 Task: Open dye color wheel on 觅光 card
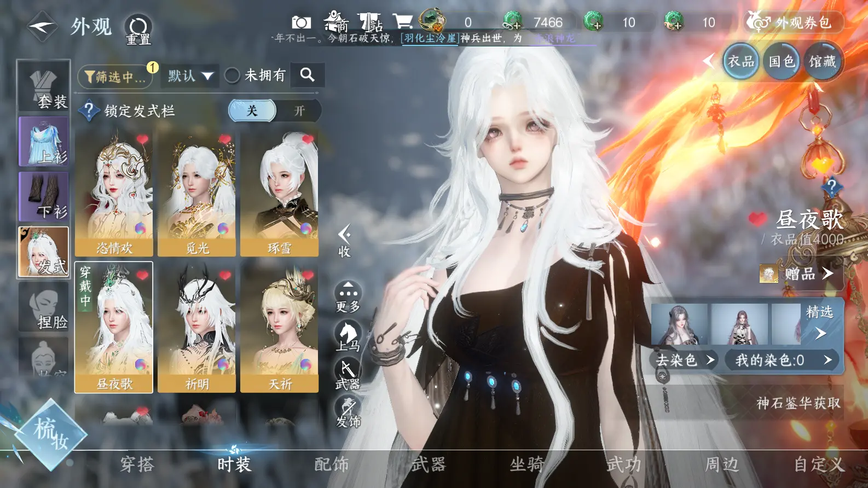[x=223, y=229]
